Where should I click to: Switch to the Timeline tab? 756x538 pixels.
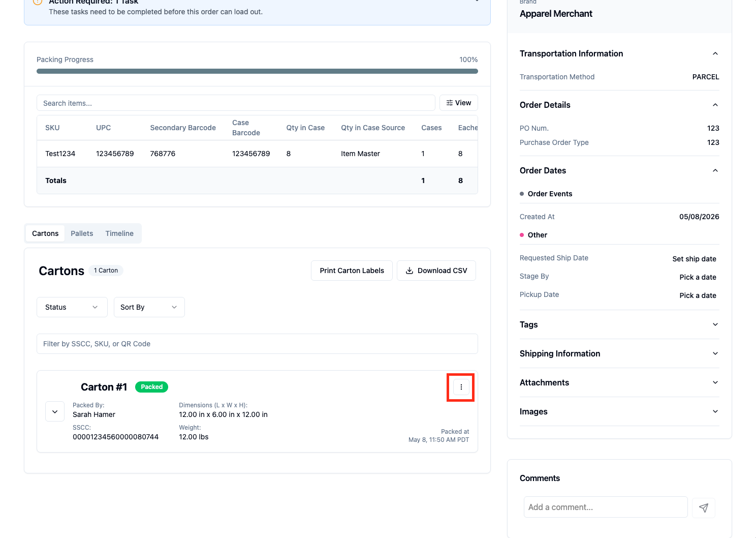tap(119, 233)
